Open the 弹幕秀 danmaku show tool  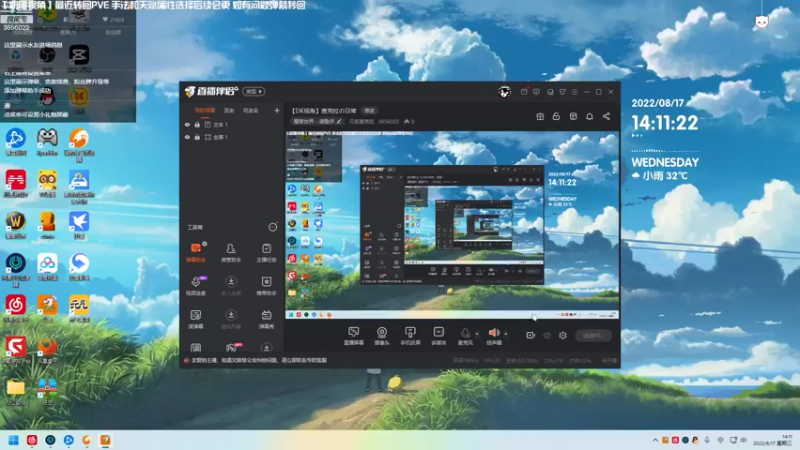266,319
